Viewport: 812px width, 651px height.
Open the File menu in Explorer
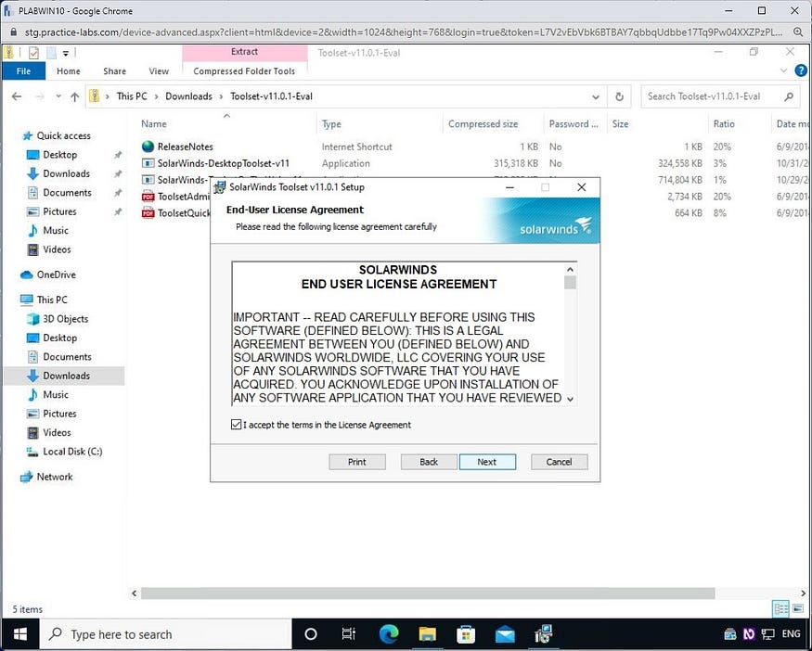click(x=24, y=71)
